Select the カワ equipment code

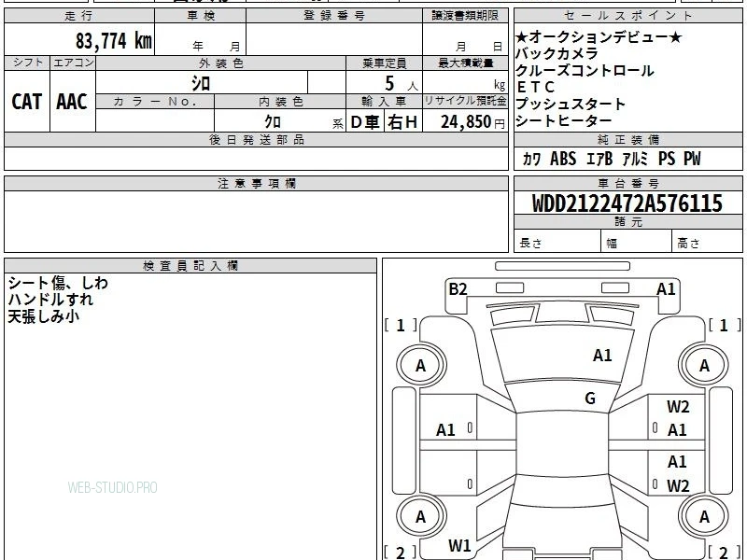pos(531,159)
